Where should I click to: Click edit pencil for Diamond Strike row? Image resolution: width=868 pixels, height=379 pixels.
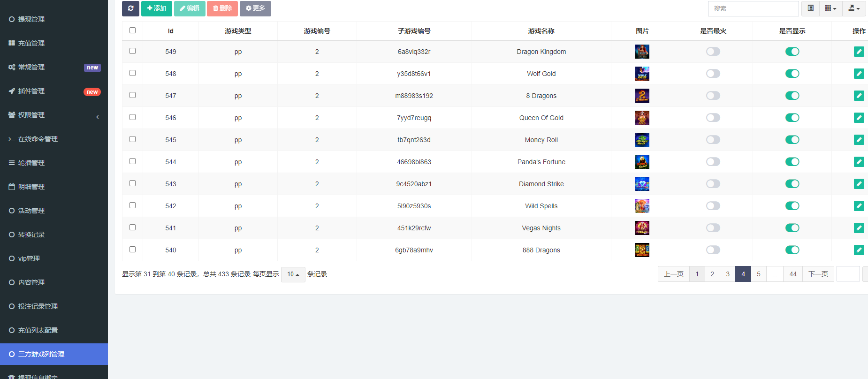pos(859,184)
